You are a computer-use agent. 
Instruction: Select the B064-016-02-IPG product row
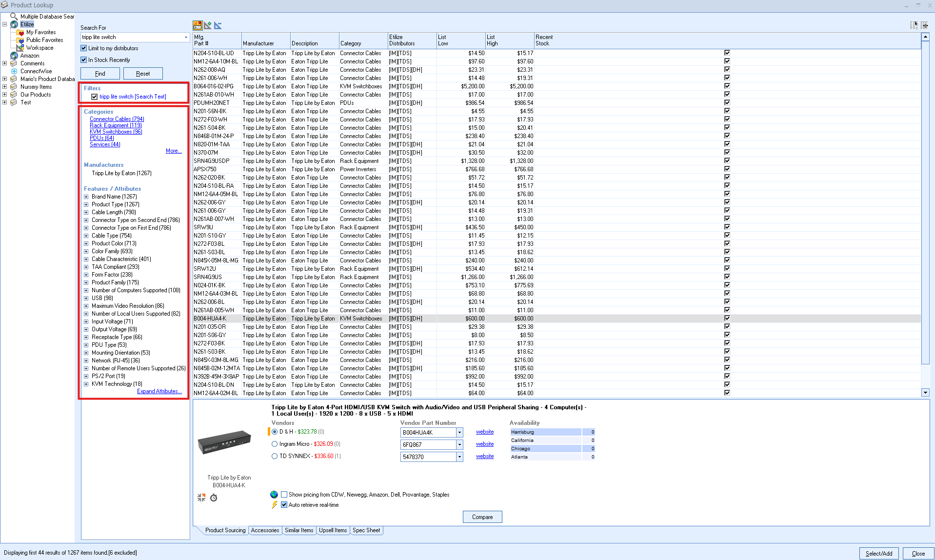click(557, 86)
